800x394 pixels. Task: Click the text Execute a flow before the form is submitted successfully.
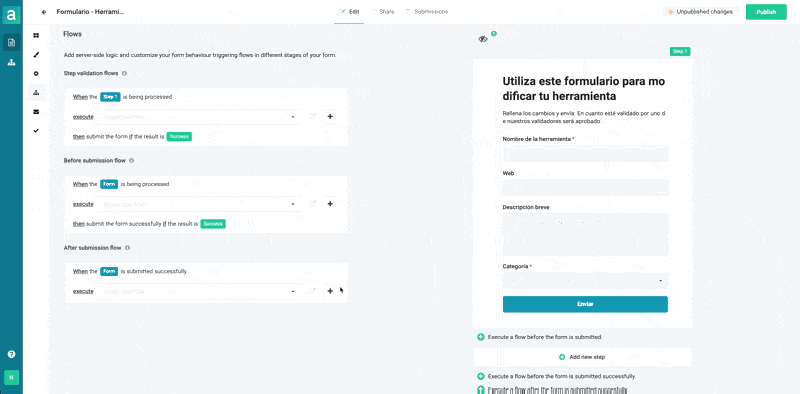pos(562,377)
